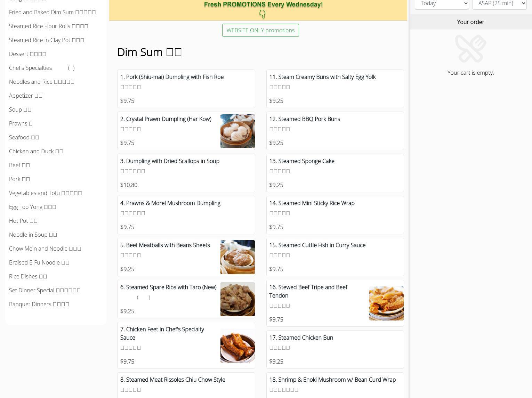Select Prawns & Morel Mushroom Dumpling
532x398 pixels.
point(186,215)
